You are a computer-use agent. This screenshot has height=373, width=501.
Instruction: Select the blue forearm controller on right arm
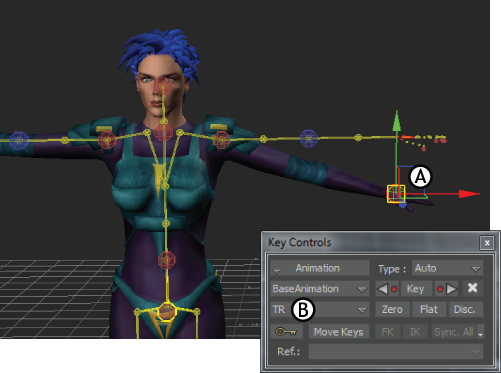309,138
